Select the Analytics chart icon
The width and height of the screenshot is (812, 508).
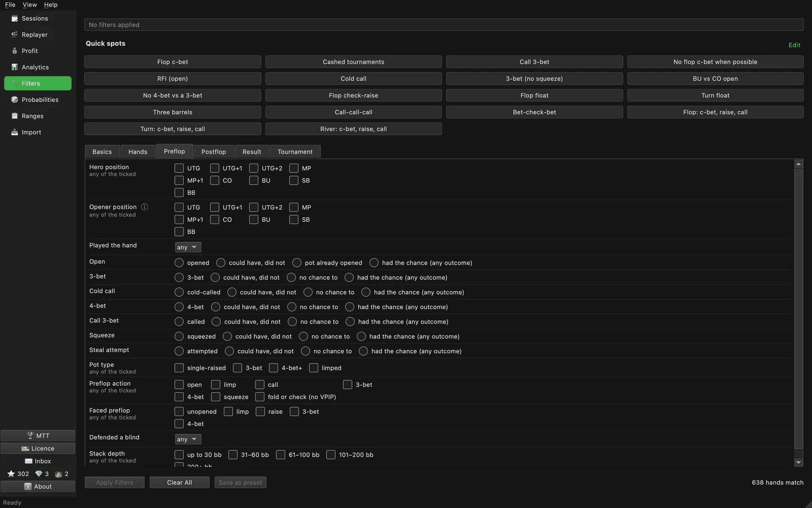click(x=15, y=67)
